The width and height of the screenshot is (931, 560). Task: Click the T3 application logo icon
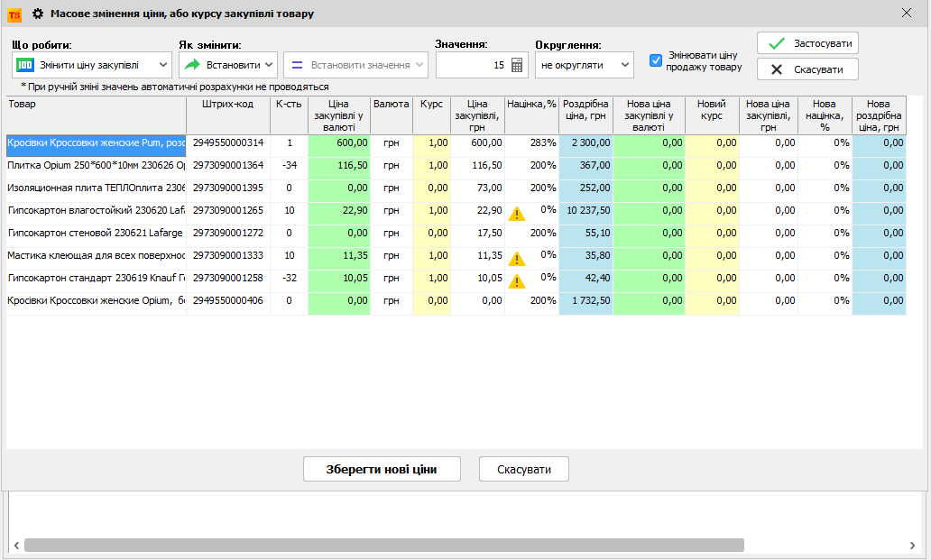[14, 14]
